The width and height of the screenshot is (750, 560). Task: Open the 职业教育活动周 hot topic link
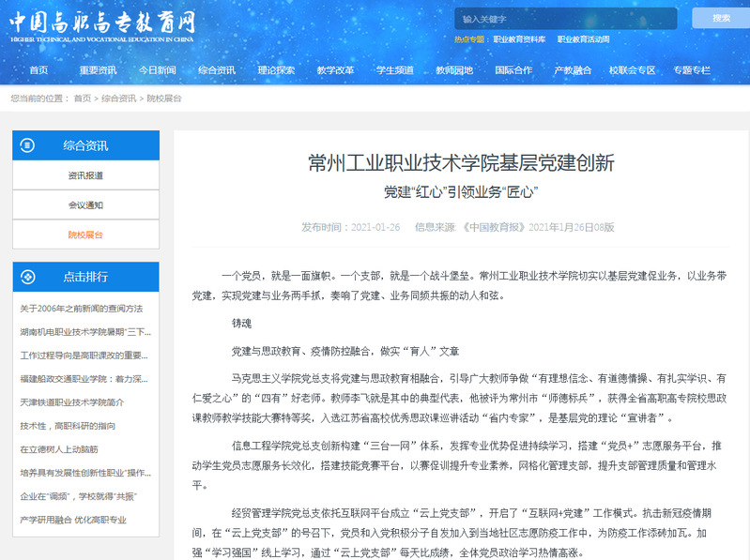click(583, 39)
